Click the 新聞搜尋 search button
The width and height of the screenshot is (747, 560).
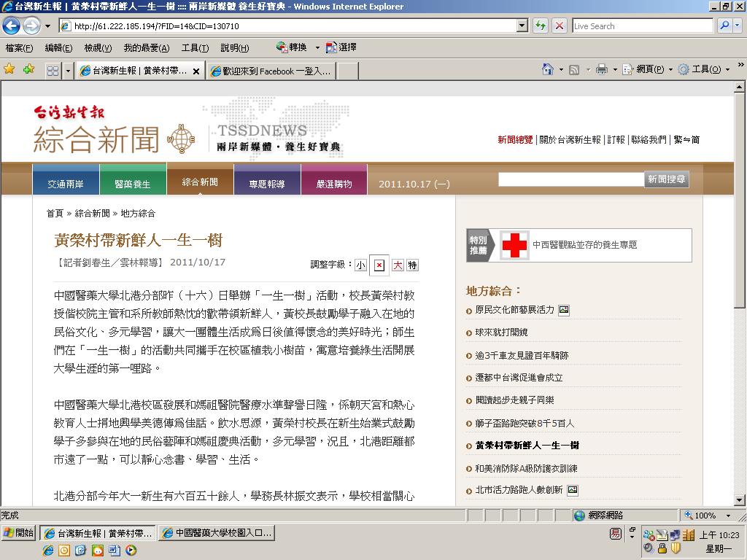tap(666, 179)
